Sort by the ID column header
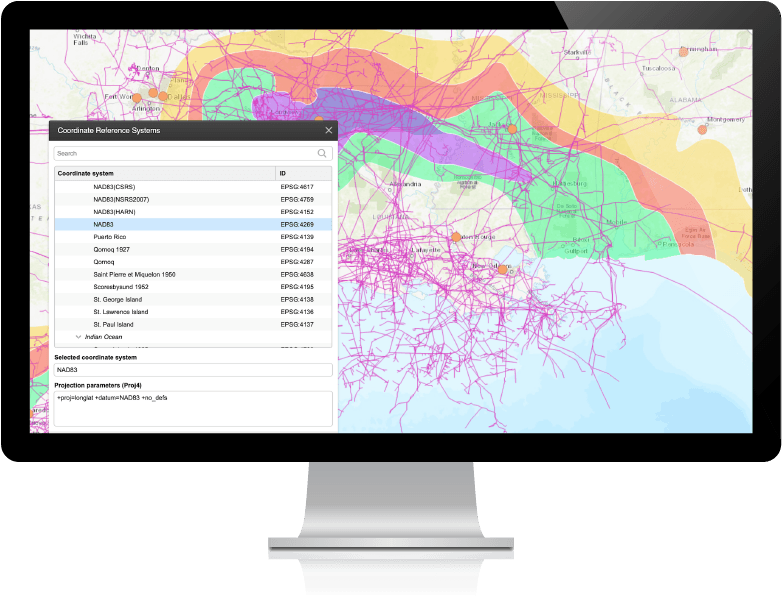 point(304,173)
